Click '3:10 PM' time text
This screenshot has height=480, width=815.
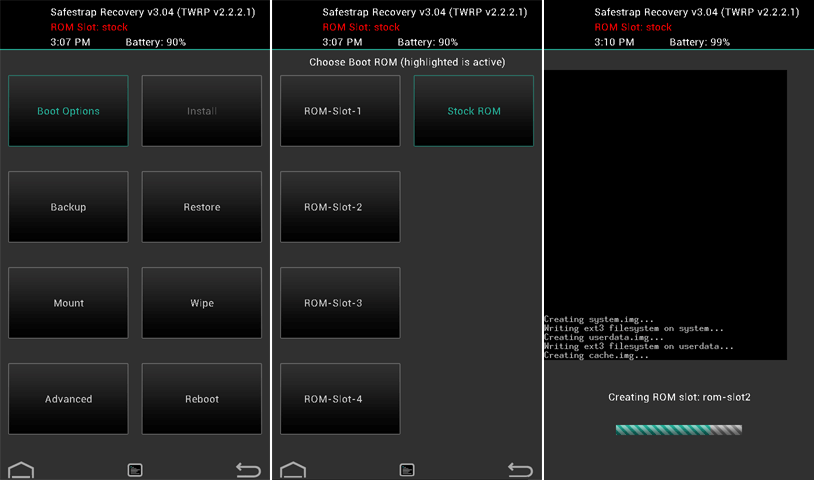coord(614,42)
